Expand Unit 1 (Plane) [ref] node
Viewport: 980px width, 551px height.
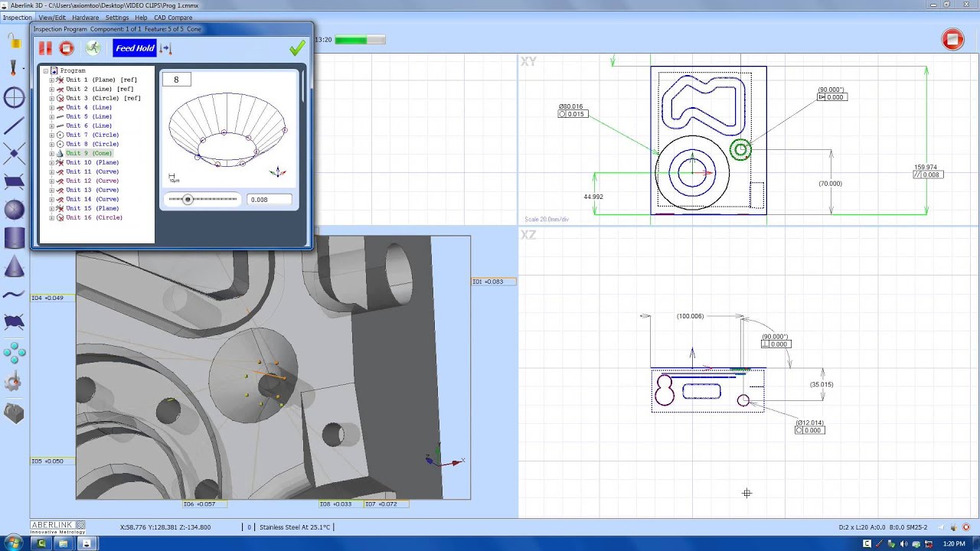click(52, 80)
